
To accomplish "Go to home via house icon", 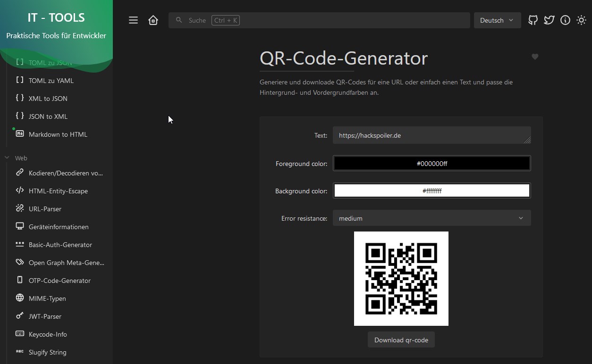I will (153, 20).
